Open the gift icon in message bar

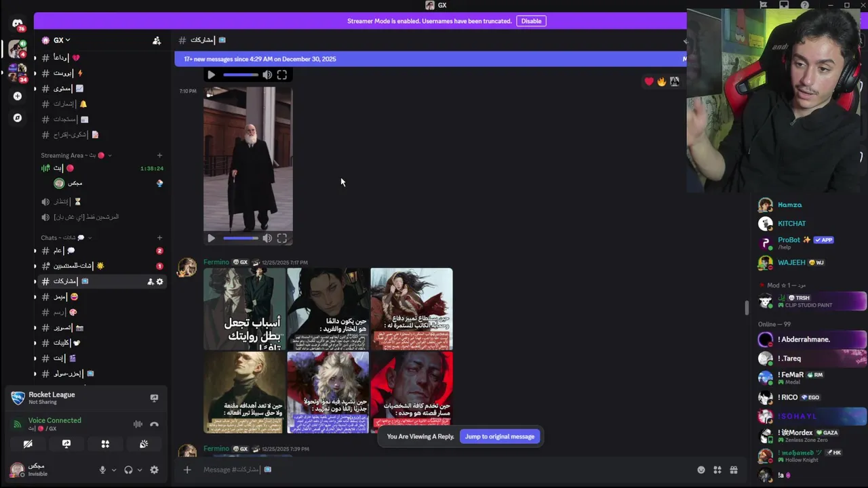[x=734, y=470]
